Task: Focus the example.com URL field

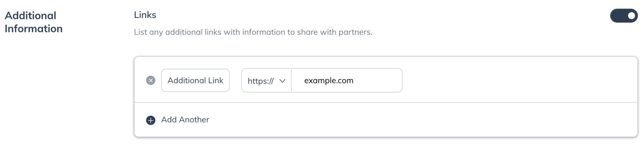Action: click(347, 80)
